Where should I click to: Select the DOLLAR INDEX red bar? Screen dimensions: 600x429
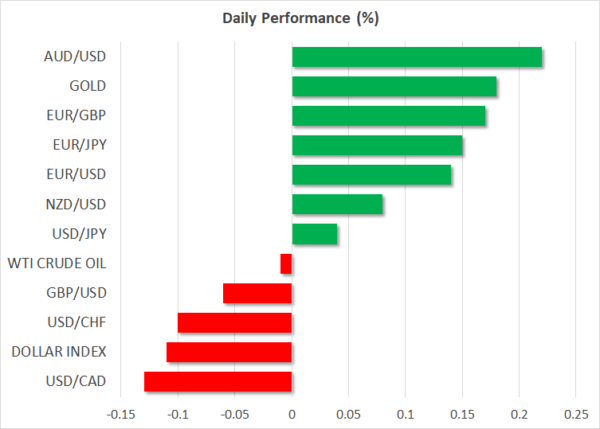click(x=229, y=352)
